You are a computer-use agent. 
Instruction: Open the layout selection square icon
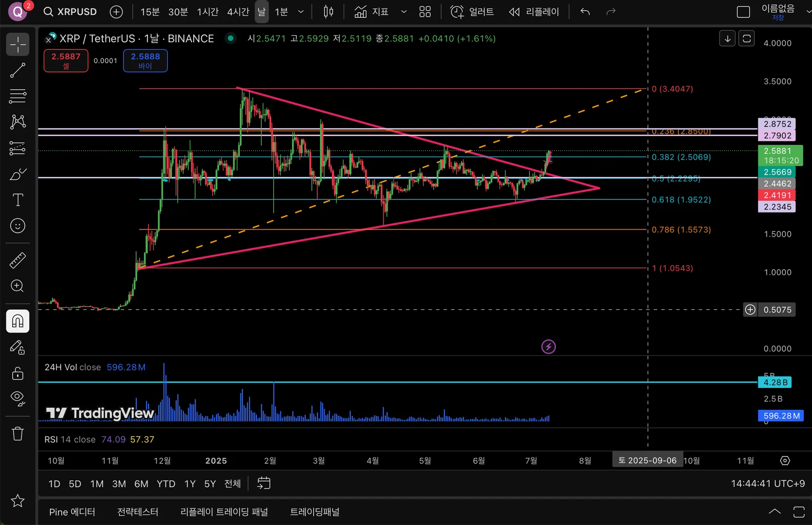click(x=743, y=12)
